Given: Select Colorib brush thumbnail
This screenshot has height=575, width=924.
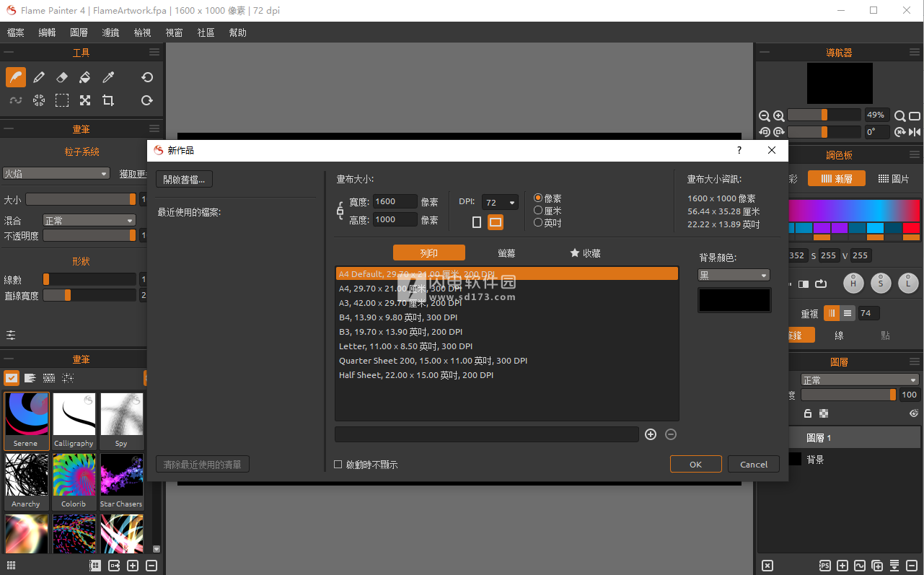Looking at the screenshot, I should [x=74, y=481].
